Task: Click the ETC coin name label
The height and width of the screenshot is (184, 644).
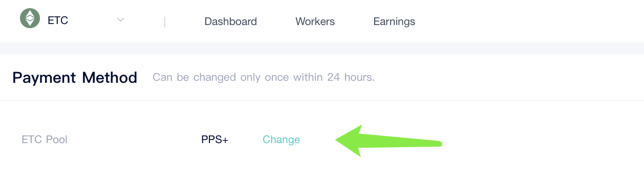Action: [x=58, y=21]
